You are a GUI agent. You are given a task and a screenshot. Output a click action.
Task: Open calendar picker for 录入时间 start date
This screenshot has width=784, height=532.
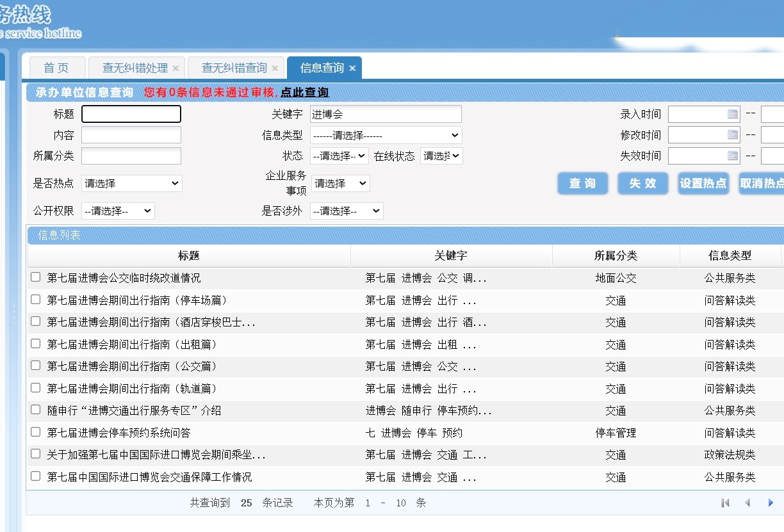(732, 114)
